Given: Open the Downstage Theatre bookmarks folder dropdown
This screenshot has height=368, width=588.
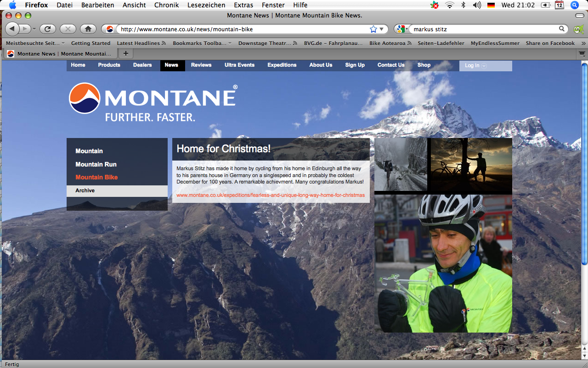Looking at the screenshot, I should pos(267,43).
